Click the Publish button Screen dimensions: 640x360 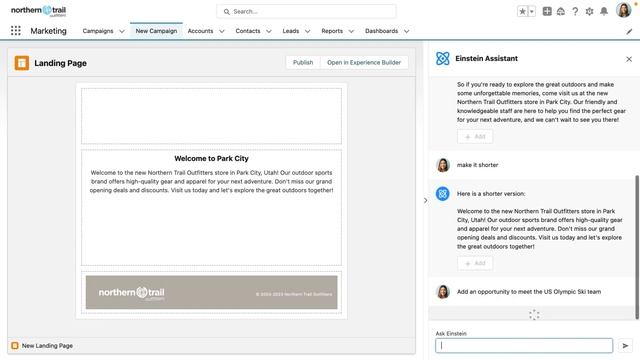pos(303,62)
